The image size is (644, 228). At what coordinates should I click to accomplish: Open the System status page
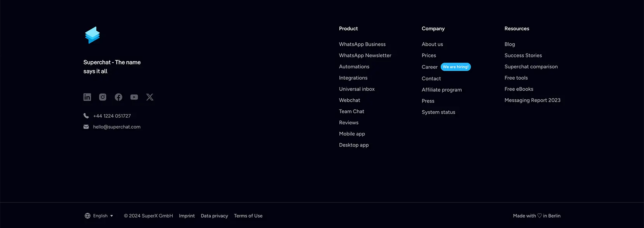[x=438, y=112]
